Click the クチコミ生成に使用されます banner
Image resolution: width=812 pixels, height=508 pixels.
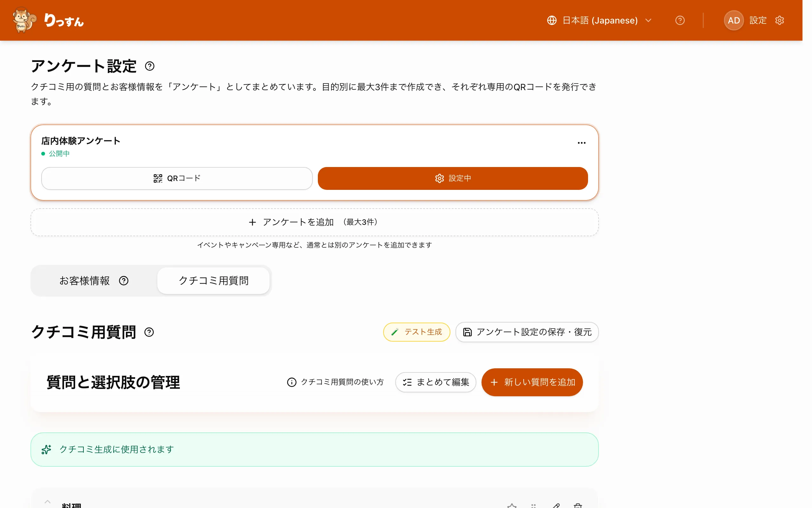pos(314,450)
